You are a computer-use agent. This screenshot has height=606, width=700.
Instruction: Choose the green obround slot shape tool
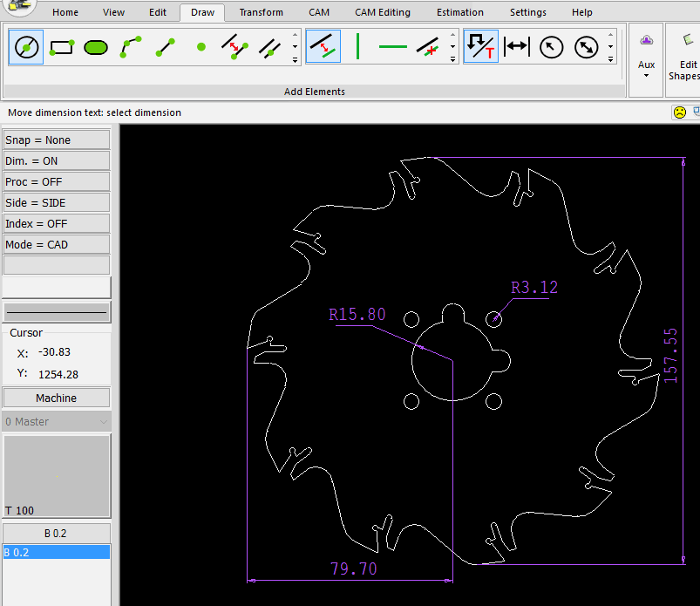tap(96, 46)
